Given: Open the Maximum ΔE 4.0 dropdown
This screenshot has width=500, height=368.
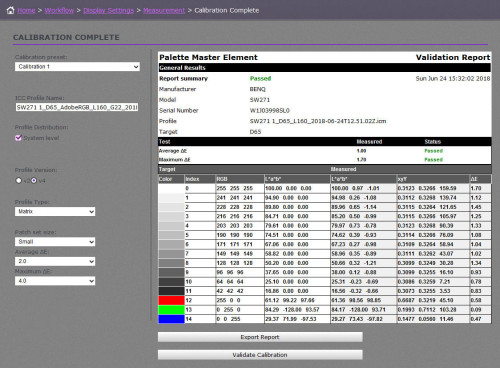Looking at the screenshot, I should (55, 281).
